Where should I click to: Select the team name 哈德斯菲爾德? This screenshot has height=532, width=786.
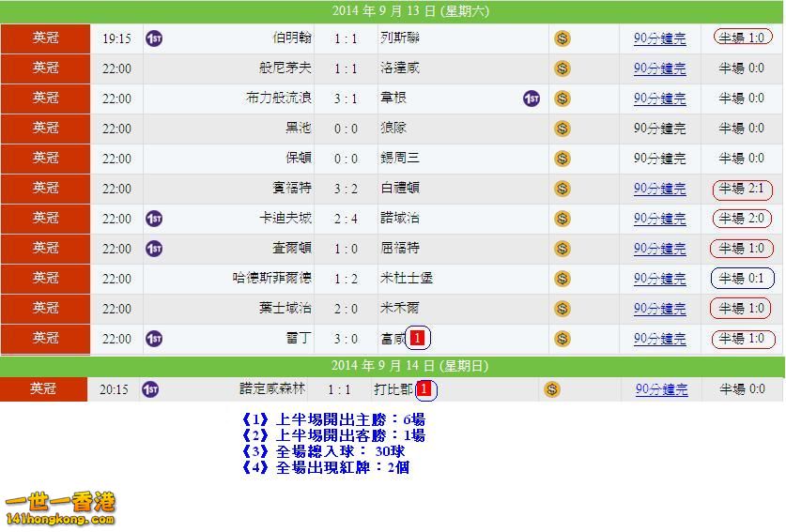[x=272, y=279]
